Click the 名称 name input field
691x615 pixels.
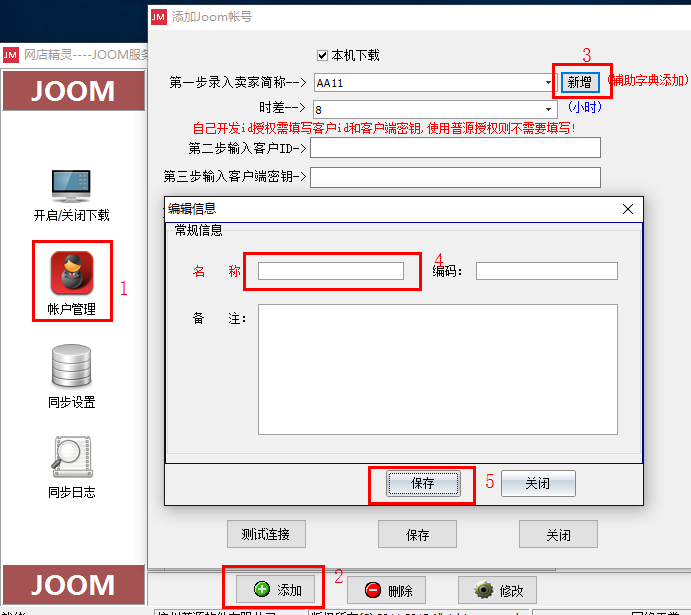pyautogui.click(x=331, y=271)
